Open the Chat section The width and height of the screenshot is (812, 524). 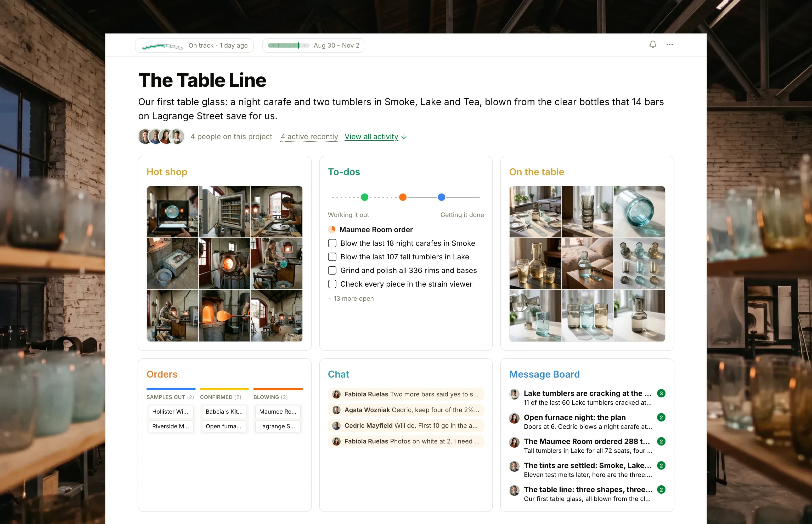[338, 374]
